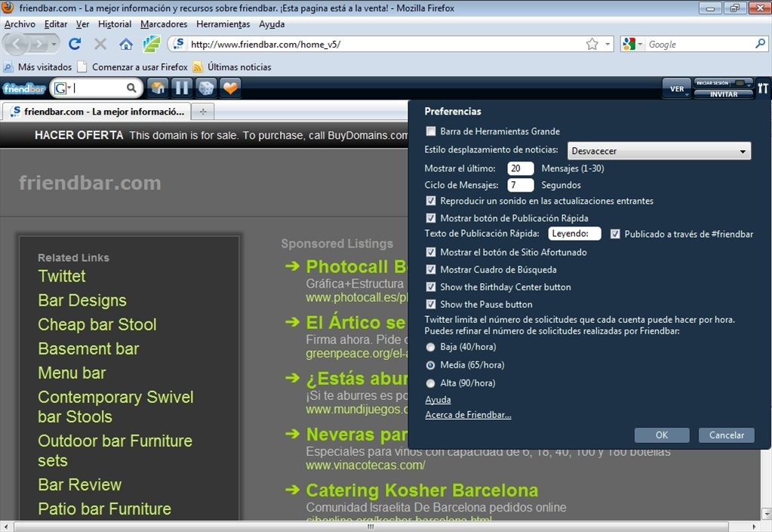Screen dimensions: 772x532
Task: Open the Editar menu
Action: point(56,24)
